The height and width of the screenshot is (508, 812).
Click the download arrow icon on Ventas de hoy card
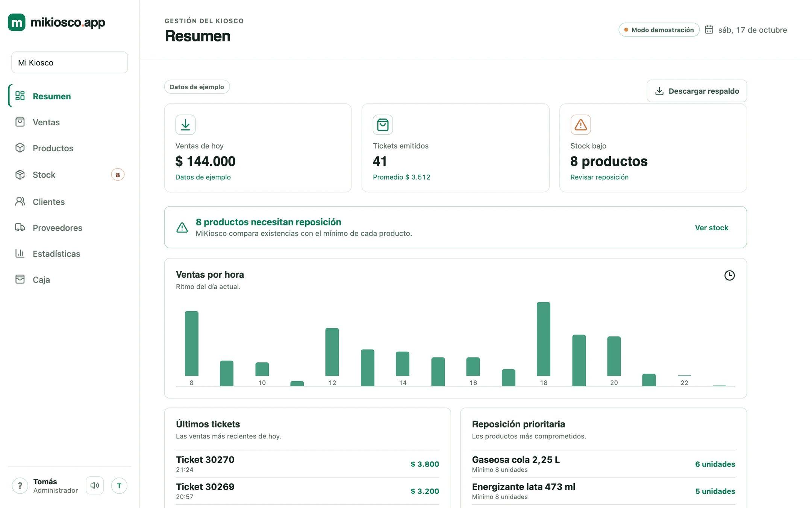185,125
